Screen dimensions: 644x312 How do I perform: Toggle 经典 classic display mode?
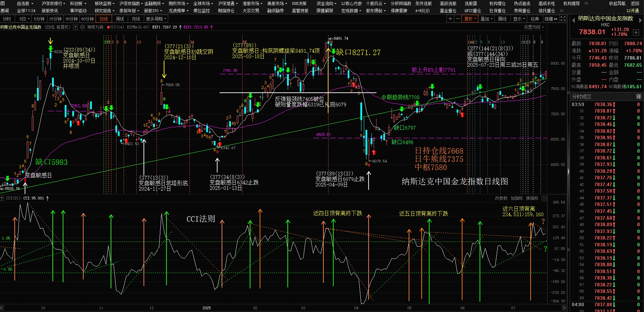[x=535, y=19]
